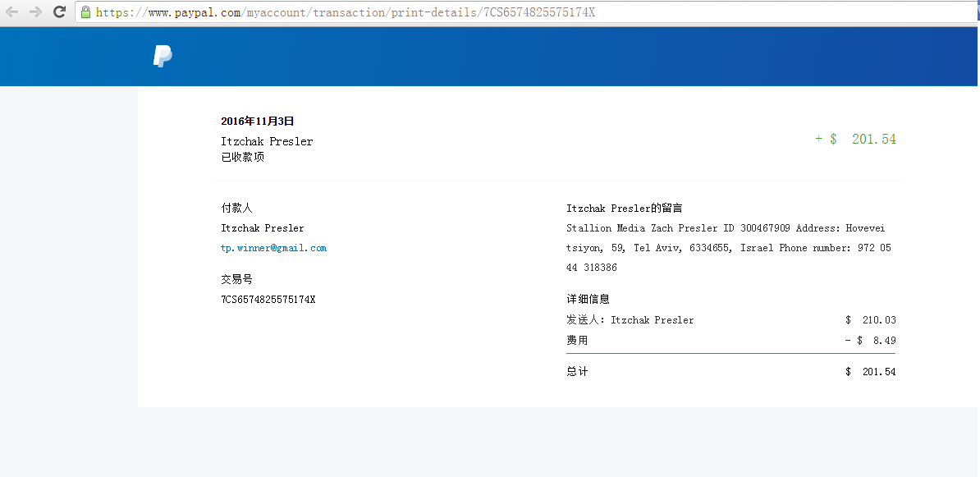The image size is (980, 477).
Task: Click the 详细信息 heading
Action: [x=588, y=300]
